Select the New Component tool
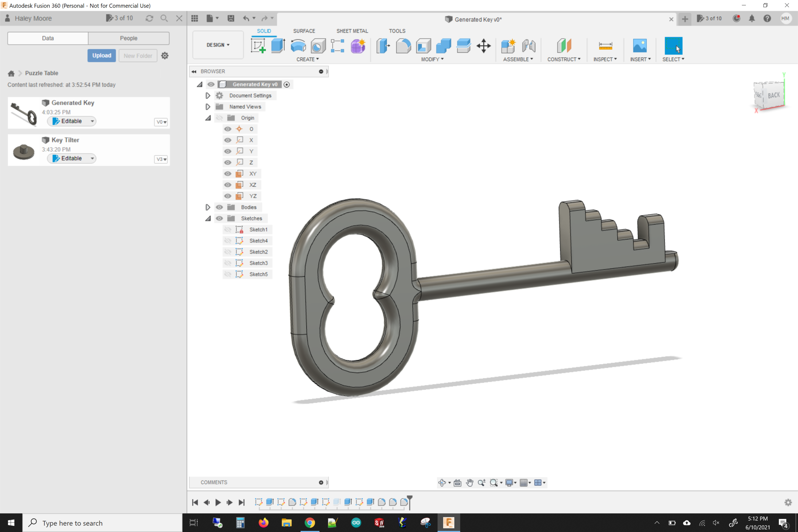The width and height of the screenshot is (798, 532). coord(508,45)
